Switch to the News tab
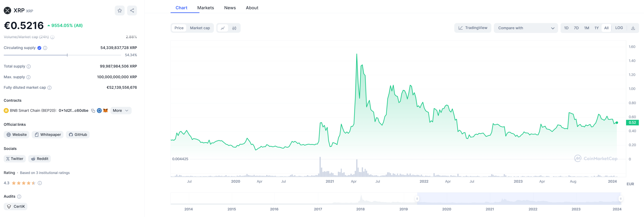The image size is (644, 217). [230, 8]
